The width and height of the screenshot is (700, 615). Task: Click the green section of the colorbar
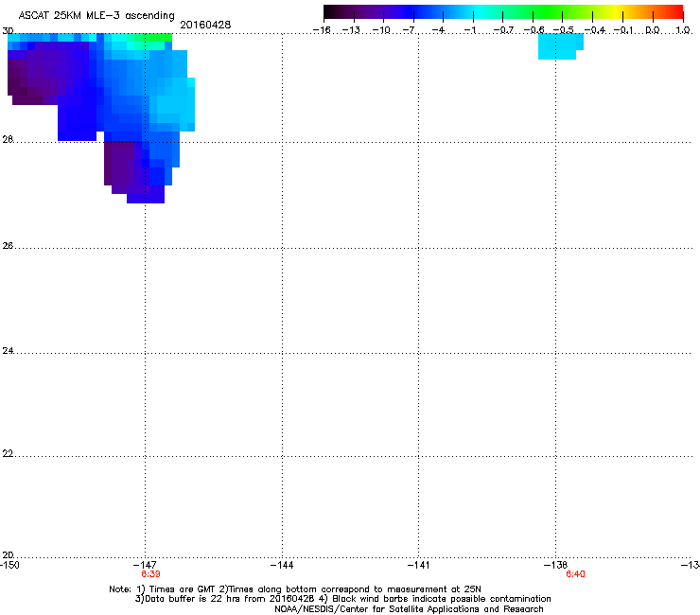(549, 12)
